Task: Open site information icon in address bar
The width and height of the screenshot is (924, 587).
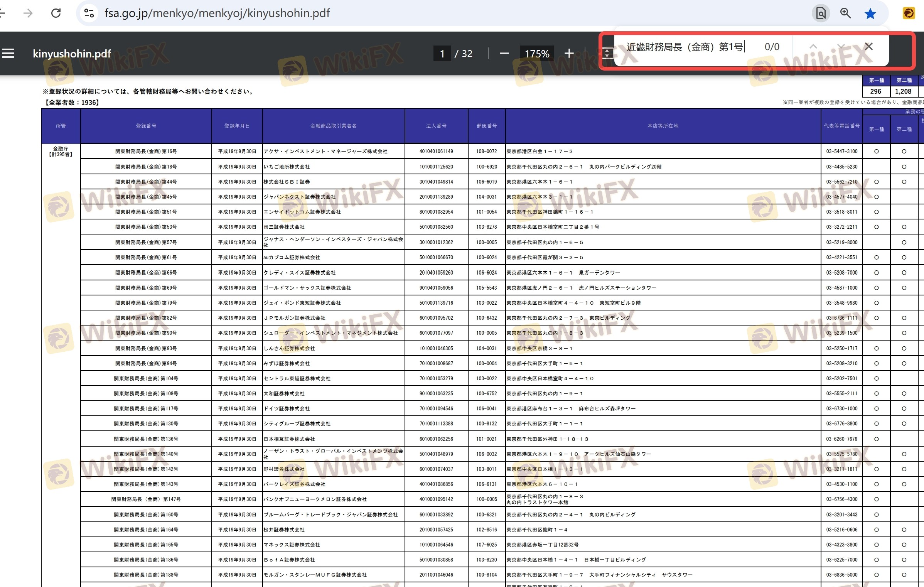Action: [x=89, y=13]
